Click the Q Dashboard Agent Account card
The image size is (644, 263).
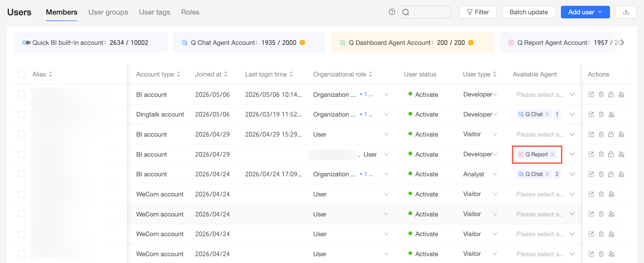coord(412,42)
